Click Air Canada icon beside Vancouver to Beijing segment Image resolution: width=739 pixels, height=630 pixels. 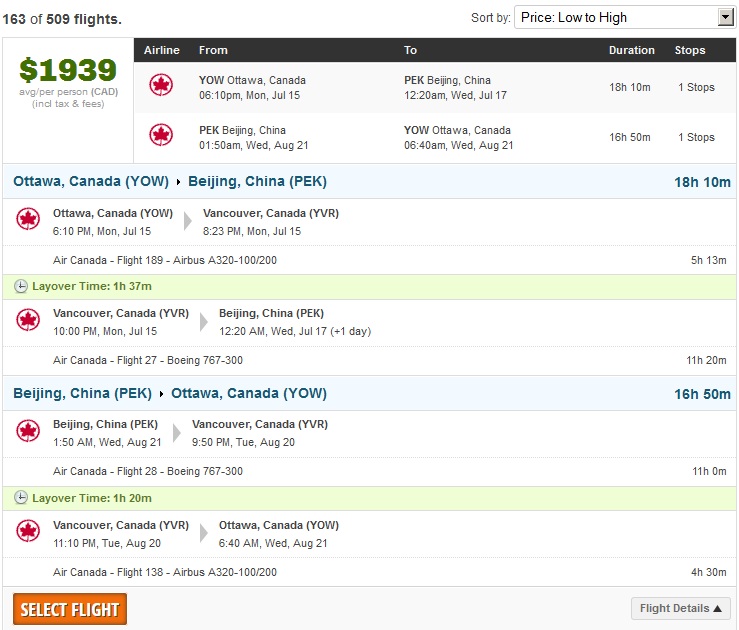[28, 320]
